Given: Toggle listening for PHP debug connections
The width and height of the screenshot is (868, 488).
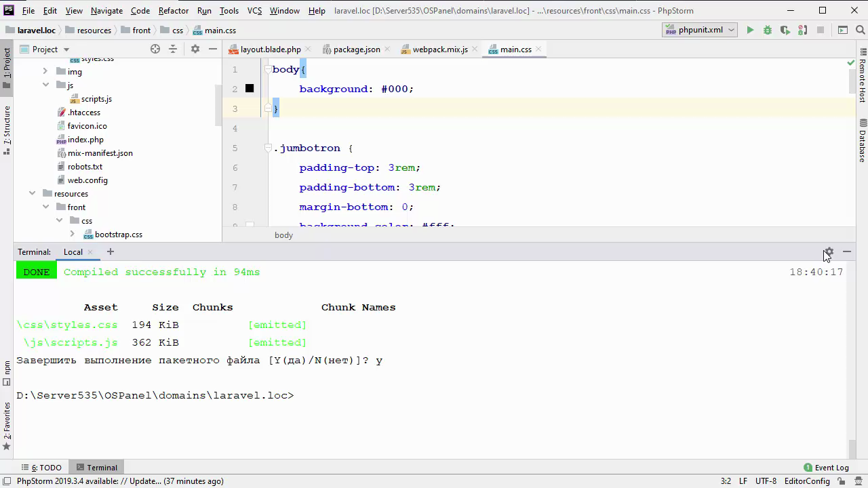Looking at the screenshot, I should (x=803, y=30).
